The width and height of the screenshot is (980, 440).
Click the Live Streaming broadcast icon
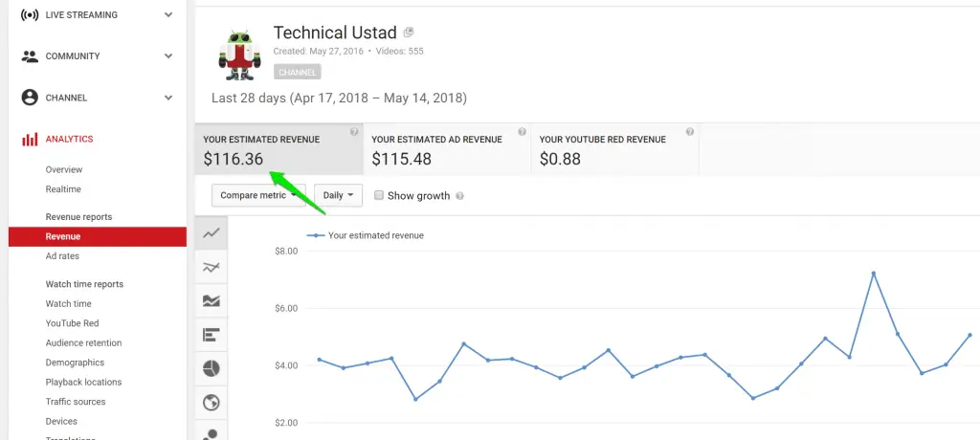coord(30,15)
